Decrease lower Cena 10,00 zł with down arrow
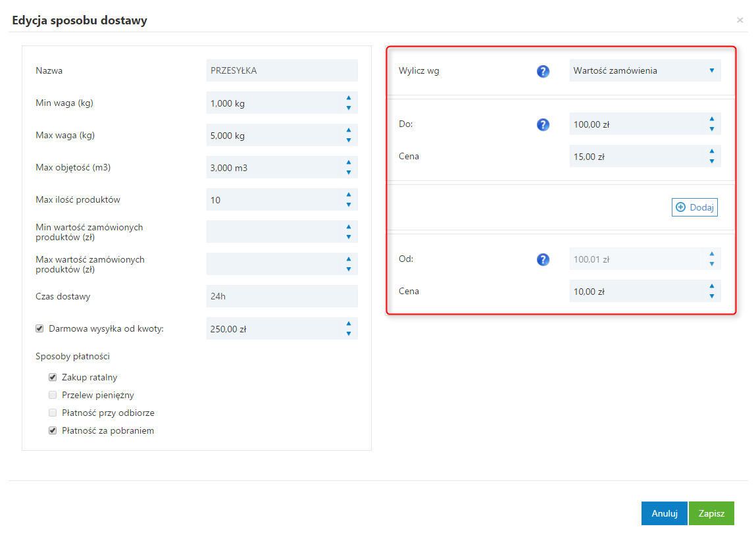The width and height of the screenshot is (756, 537). click(712, 296)
